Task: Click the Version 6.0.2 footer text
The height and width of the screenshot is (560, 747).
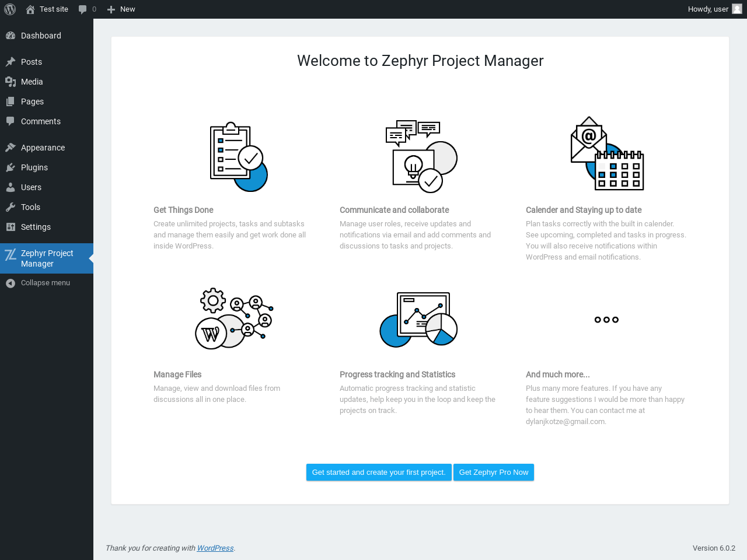Action: 714,548
